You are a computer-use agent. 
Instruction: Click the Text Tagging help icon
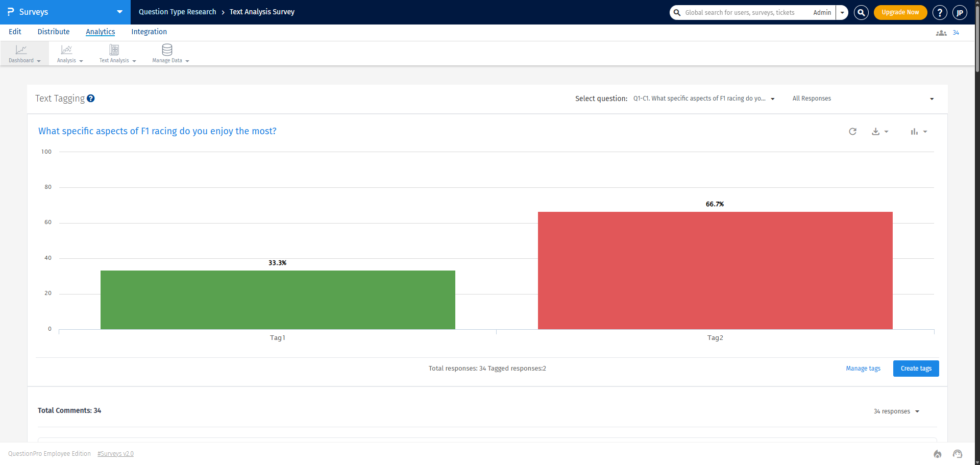(x=91, y=99)
